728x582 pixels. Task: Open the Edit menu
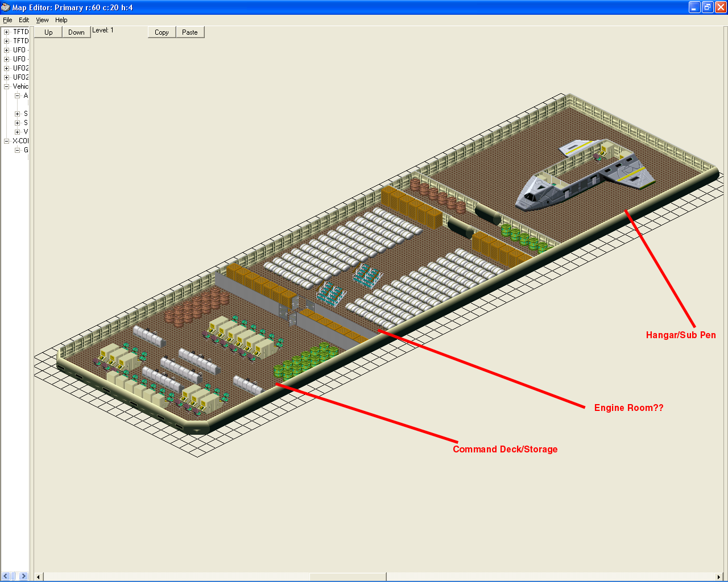[x=24, y=20]
